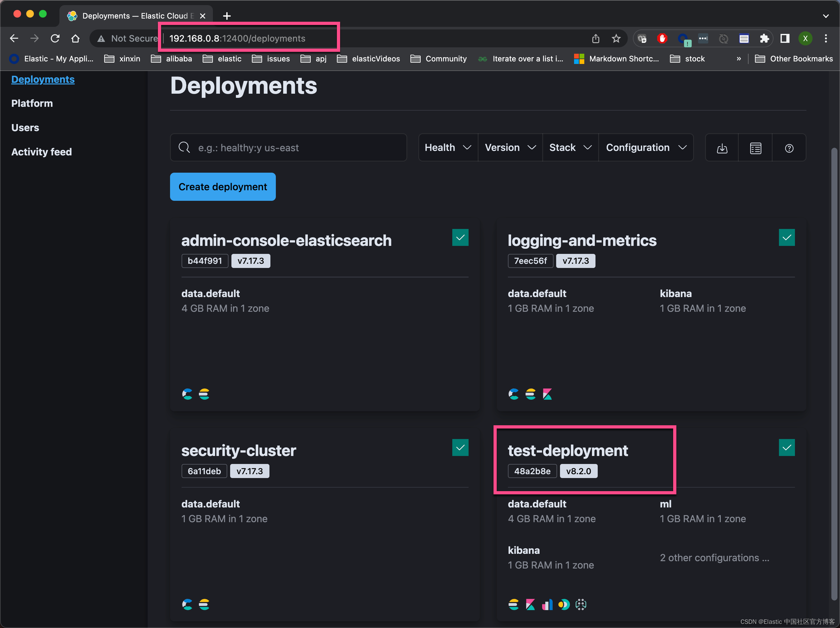The height and width of the screenshot is (628, 840).
Task: Open help via the question mark icon
Action: click(789, 148)
